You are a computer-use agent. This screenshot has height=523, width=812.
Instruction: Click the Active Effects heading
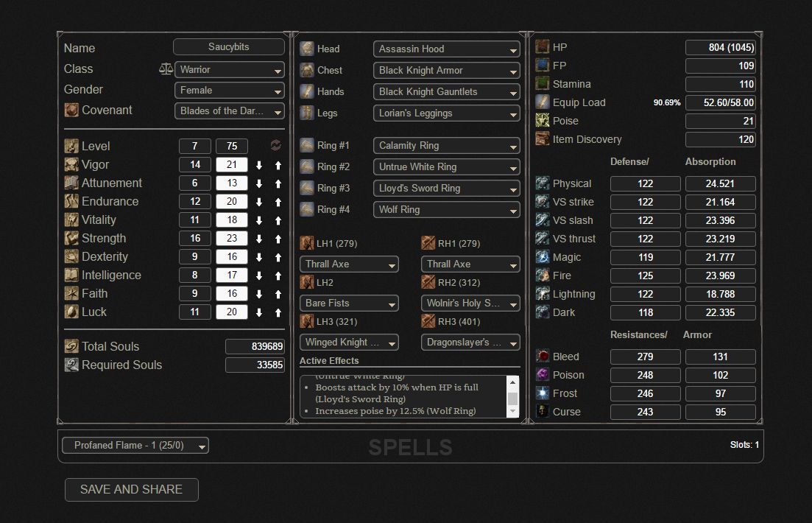(329, 360)
